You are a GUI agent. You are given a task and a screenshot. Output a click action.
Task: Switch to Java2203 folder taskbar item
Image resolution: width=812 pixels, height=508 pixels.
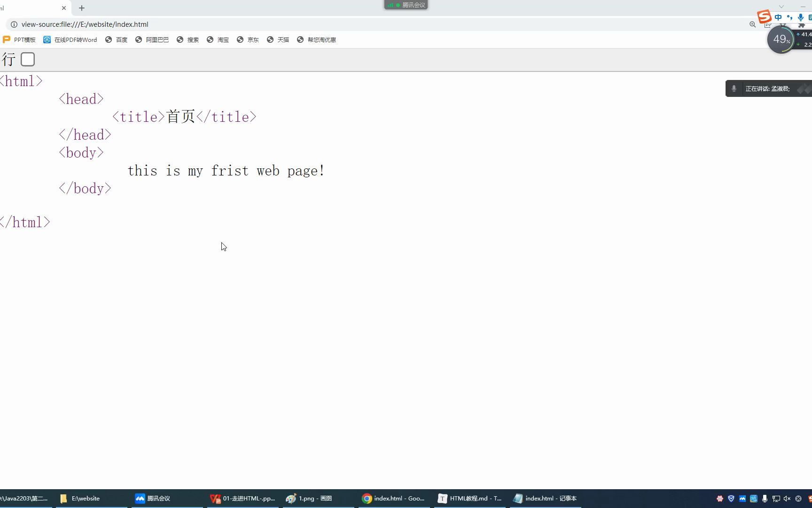click(x=25, y=499)
